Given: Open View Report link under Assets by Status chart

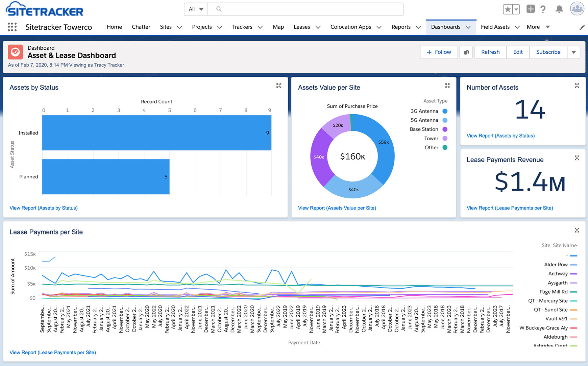Looking at the screenshot, I should click(x=44, y=208).
